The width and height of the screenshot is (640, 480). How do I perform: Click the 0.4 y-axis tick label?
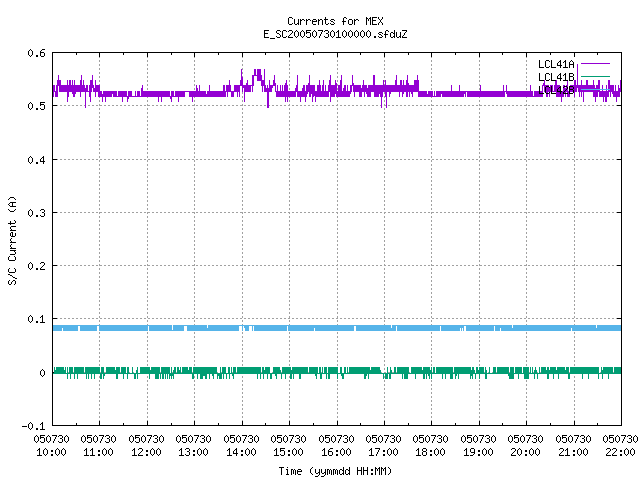point(36,160)
